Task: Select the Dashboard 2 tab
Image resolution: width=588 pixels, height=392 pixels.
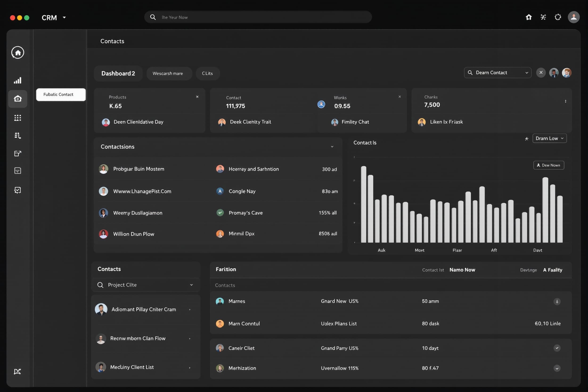Action: click(118, 73)
